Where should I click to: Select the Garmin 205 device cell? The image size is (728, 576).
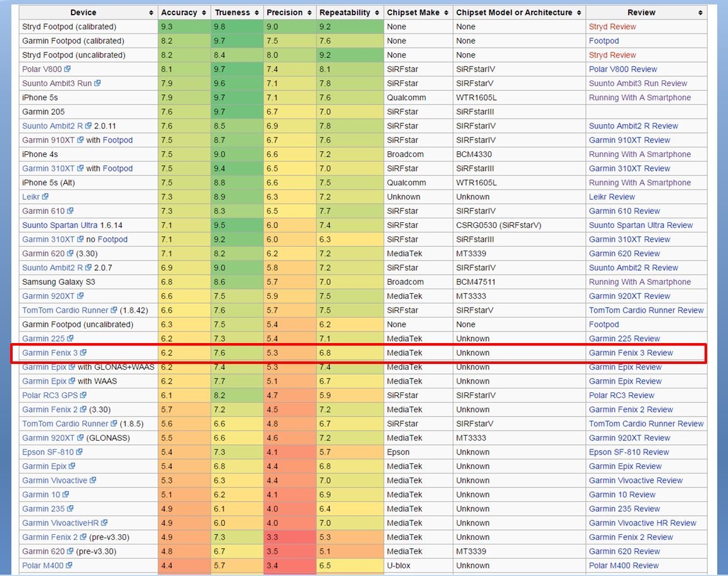88,112
